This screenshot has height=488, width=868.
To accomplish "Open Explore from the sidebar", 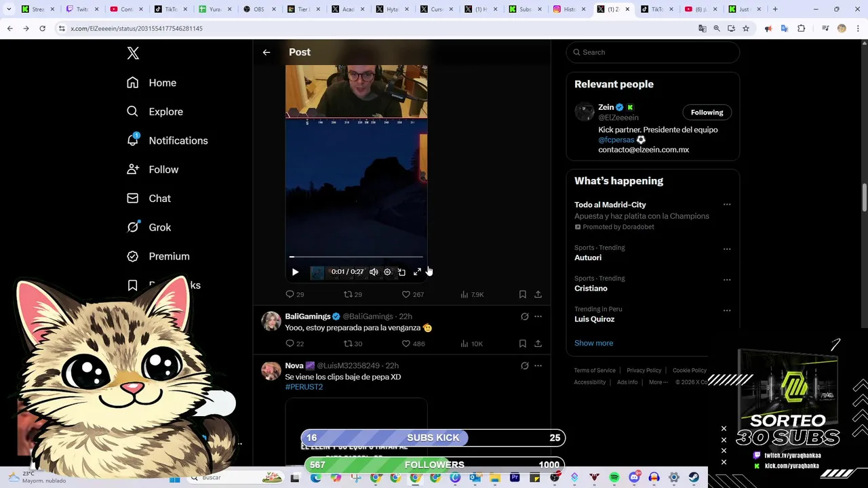I will coord(155,112).
